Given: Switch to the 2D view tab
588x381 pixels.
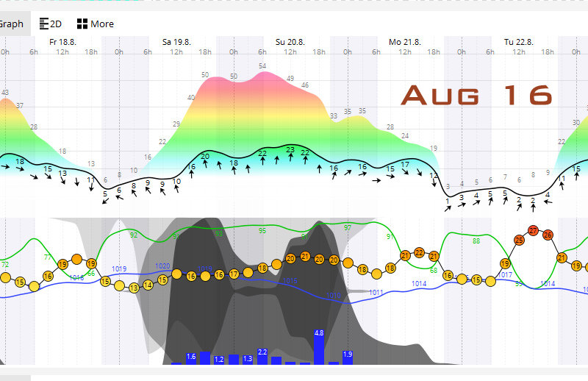Looking at the screenshot, I should coord(51,24).
